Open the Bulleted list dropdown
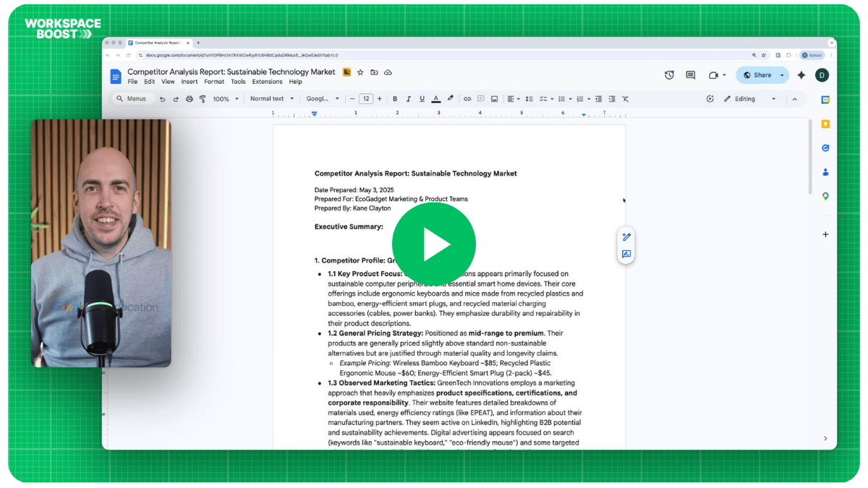Image resolution: width=868 pixels, height=488 pixels. [x=564, y=99]
